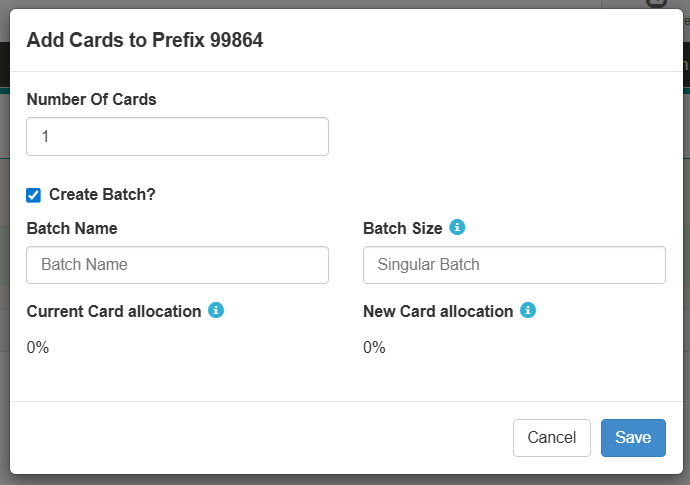Select the Singular Batch size field
Viewport: 690px width, 485px height.
point(514,265)
